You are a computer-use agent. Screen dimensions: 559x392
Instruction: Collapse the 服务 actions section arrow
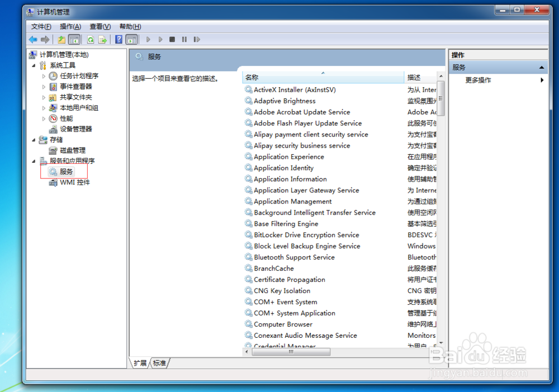coord(542,68)
